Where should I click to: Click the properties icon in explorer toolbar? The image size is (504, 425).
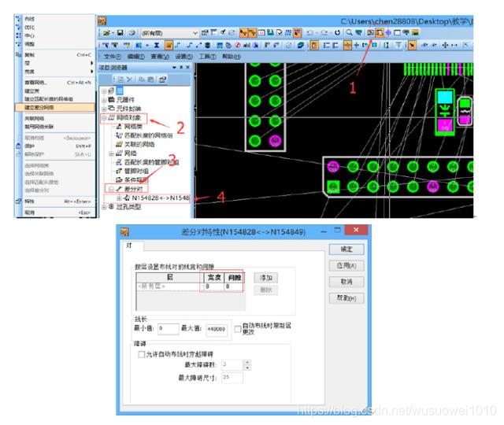[163, 79]
